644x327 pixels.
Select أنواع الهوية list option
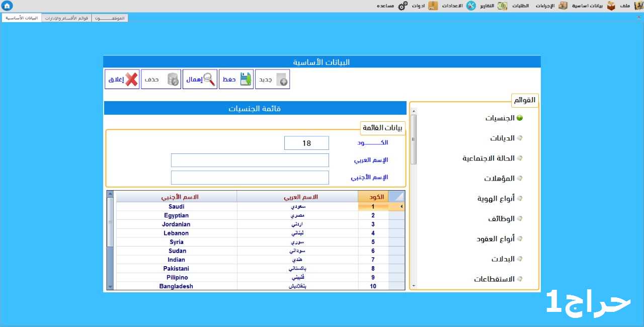(500, 199)
